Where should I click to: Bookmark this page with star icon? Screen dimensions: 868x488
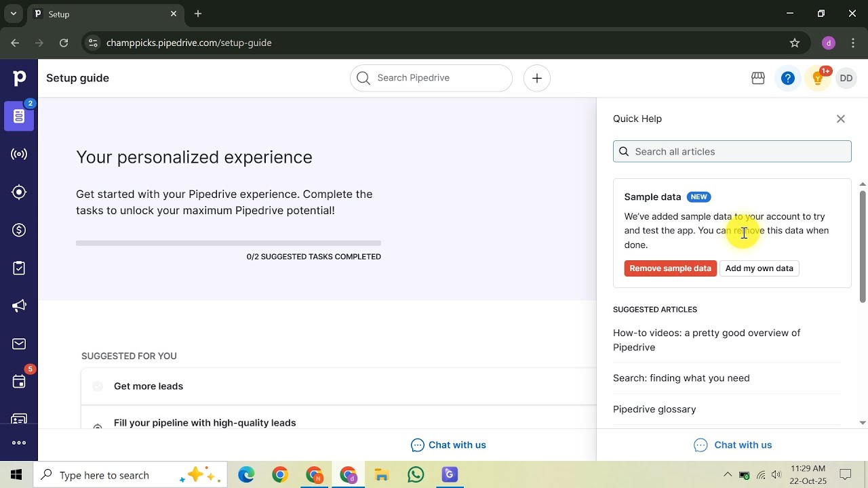795,43
